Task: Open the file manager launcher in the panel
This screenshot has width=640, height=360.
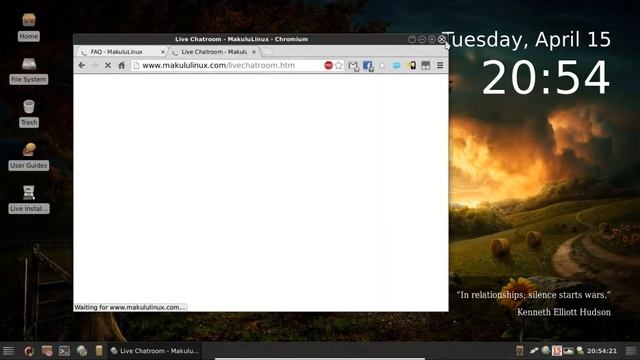Action: (x=47, y=351)
